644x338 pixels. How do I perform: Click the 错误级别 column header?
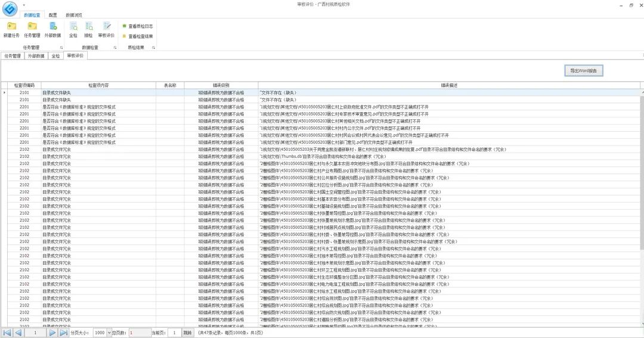pos(221,85)
